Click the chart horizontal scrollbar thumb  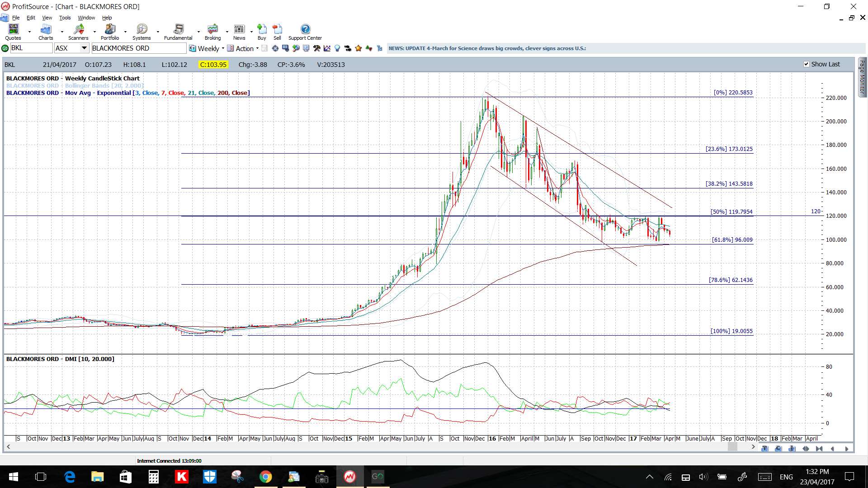point(732,447)
